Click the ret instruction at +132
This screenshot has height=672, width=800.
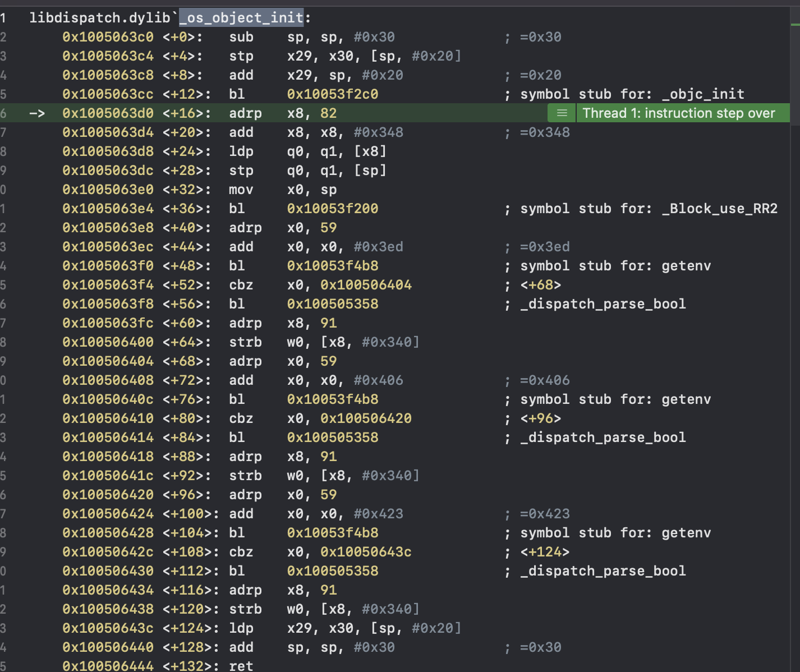point(241,666)
